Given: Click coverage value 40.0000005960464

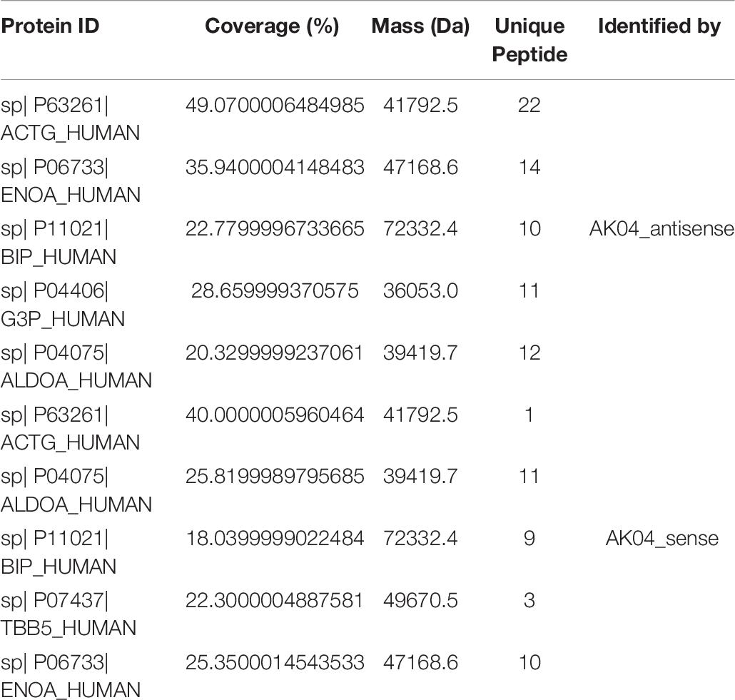Looking at the screenshot, I should (275, 415).
